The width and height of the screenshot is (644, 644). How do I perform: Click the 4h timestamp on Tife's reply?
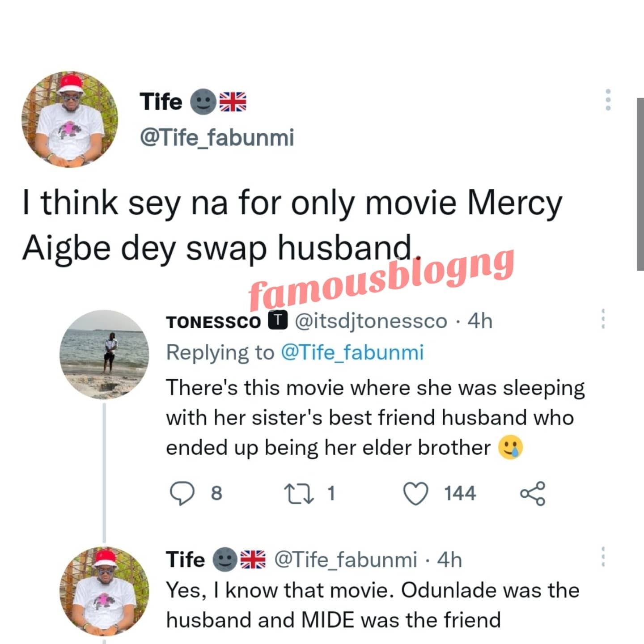pos(449,560)
